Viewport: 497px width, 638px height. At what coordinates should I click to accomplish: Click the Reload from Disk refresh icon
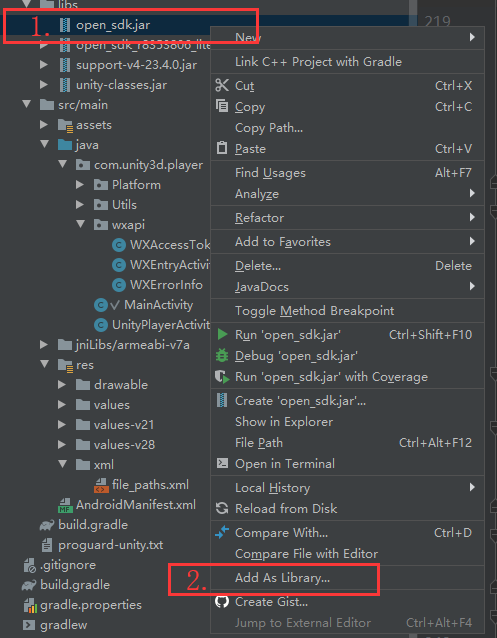[222, 508]
